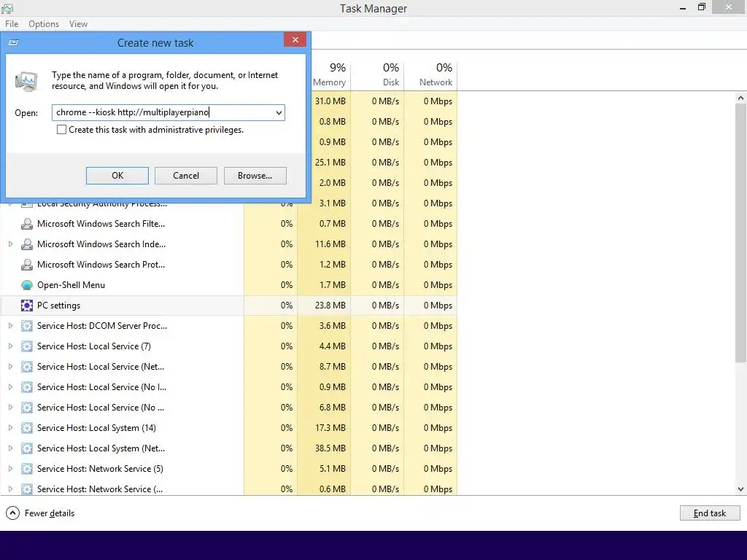This screenshot has height=560, width=747.
Task: Click Service Host: Local Service (7) icon
Action: (27, 346)
